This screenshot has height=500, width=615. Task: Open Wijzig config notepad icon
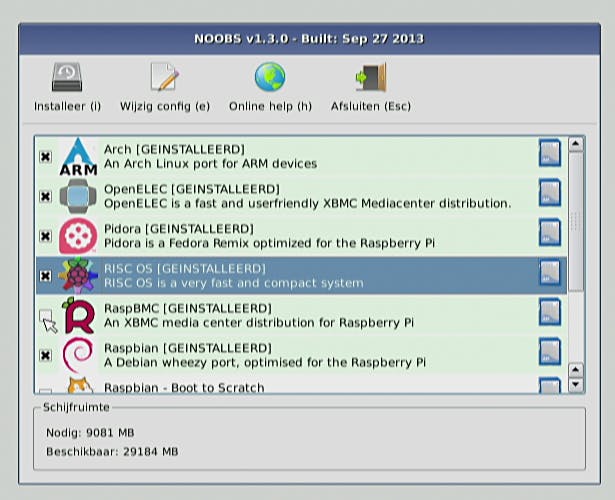[x=165, y=77]
